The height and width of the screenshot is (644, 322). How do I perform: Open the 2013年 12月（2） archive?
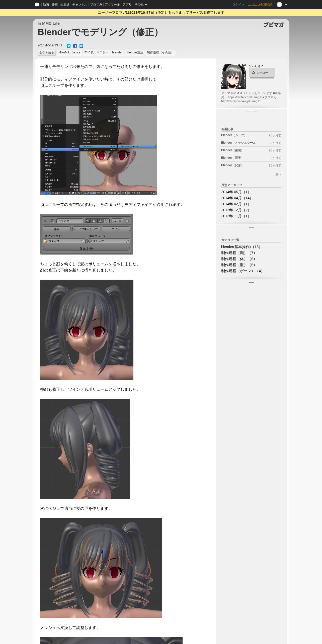click(236, 210)
